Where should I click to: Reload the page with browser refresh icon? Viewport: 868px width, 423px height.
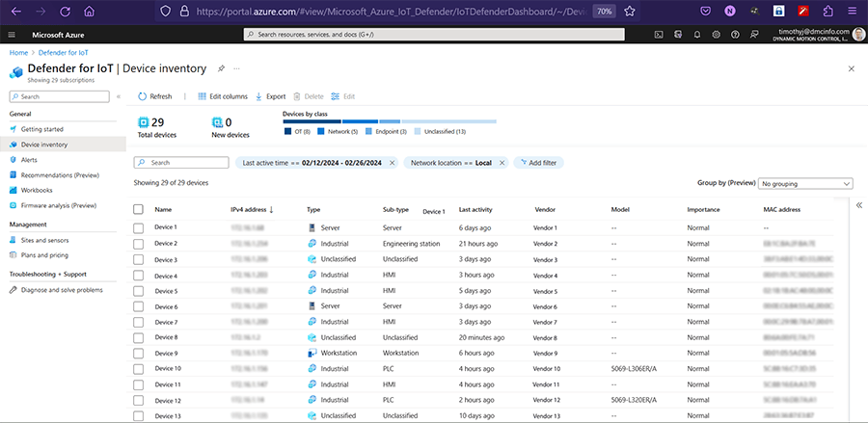point(65,11)
